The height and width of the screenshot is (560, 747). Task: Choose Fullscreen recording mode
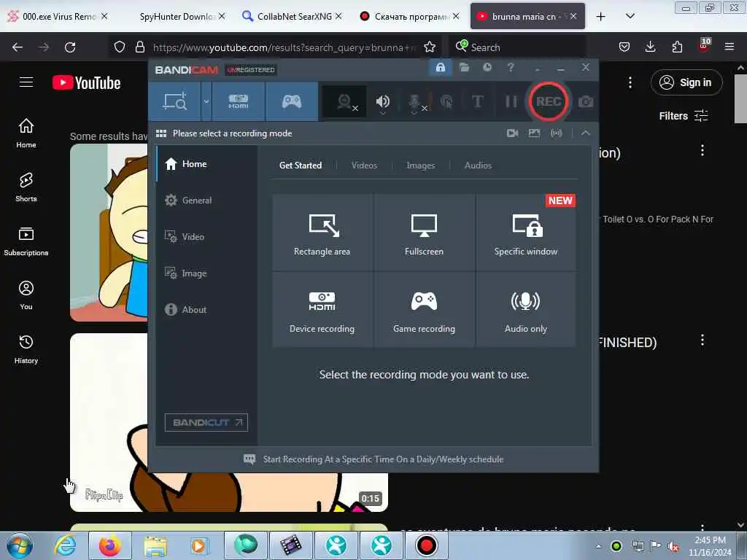(x=424, y=233)
